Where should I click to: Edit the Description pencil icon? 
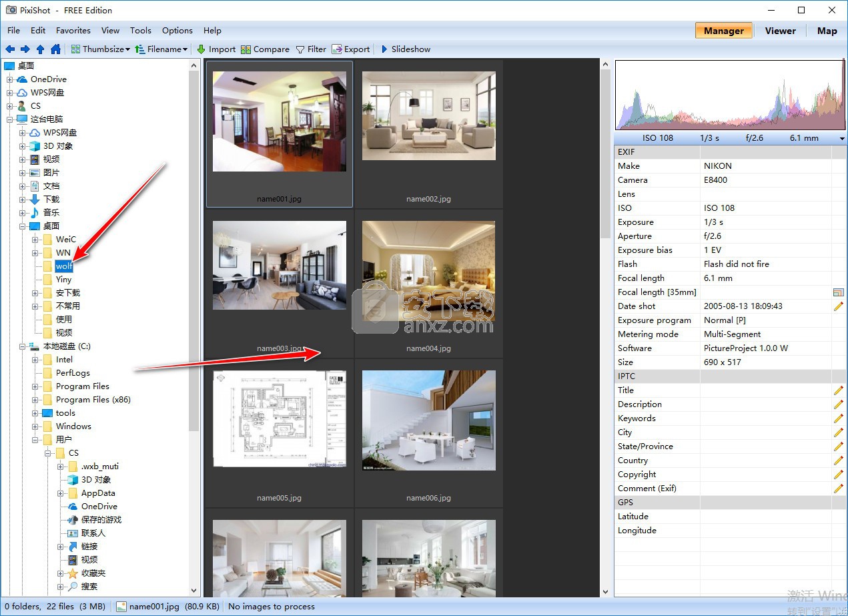839,404
